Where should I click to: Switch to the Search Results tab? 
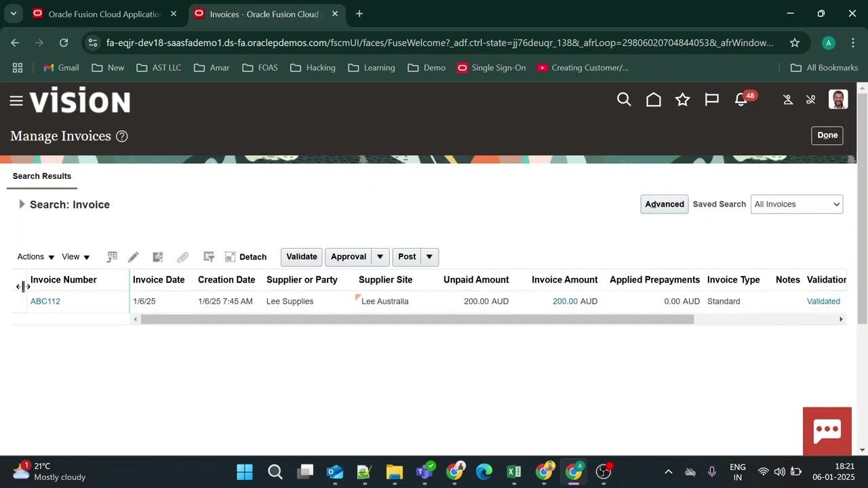pyautogui.click(x=42, y=176)
